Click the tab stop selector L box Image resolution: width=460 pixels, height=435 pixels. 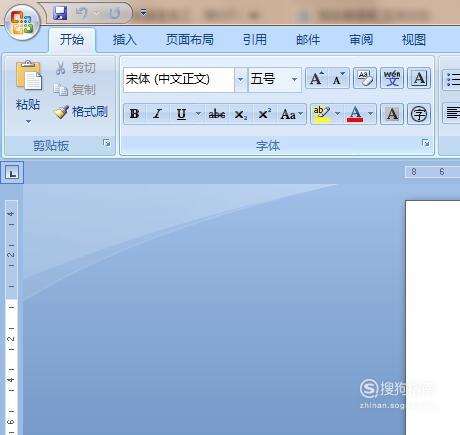(12, 173)
